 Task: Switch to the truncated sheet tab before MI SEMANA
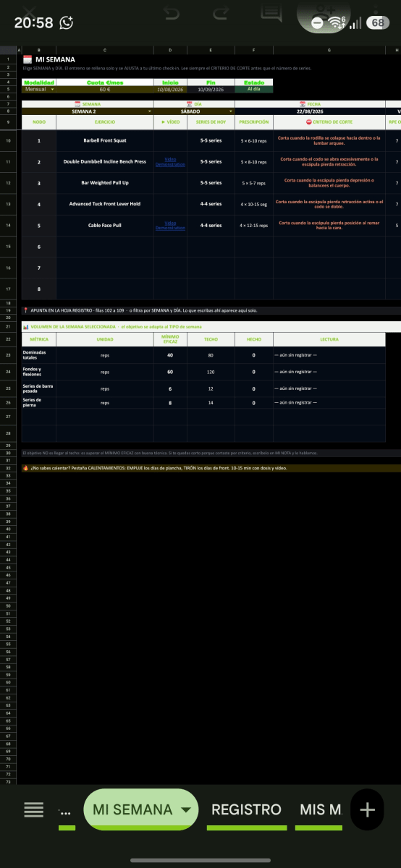pyautogui.click(x=66, y=809)
